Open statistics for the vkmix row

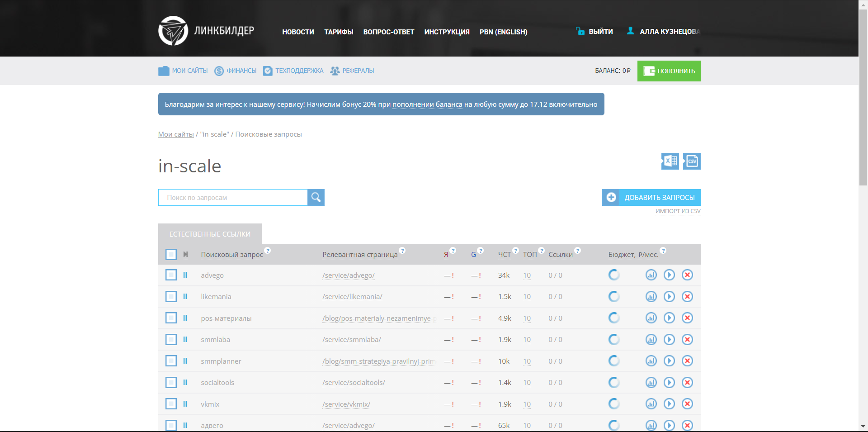point(651,404)
